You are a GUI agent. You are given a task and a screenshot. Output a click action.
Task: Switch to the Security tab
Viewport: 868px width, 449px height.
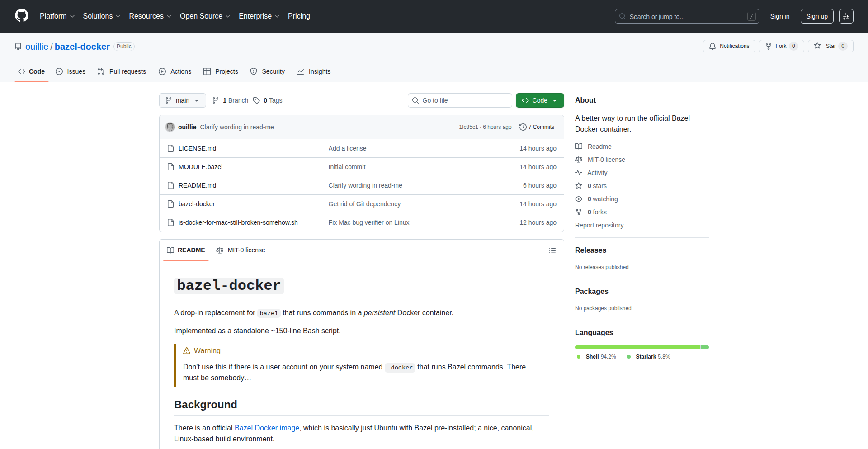click(268, 71)
